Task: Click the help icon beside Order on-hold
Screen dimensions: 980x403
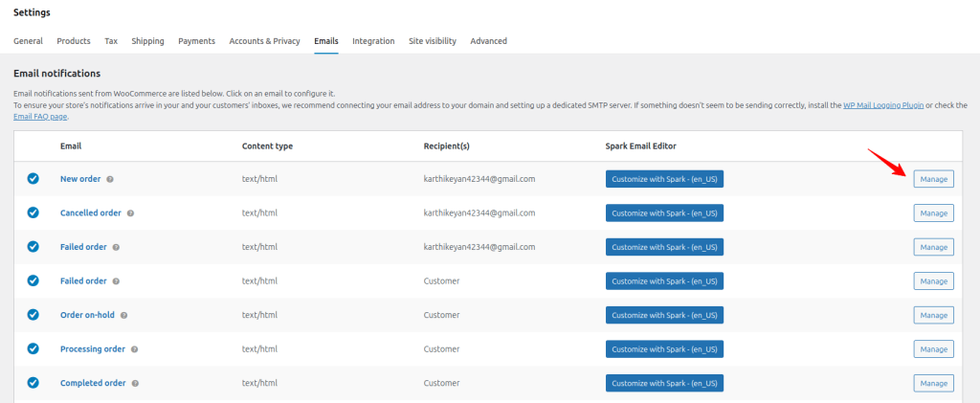Action: point(123,316)
